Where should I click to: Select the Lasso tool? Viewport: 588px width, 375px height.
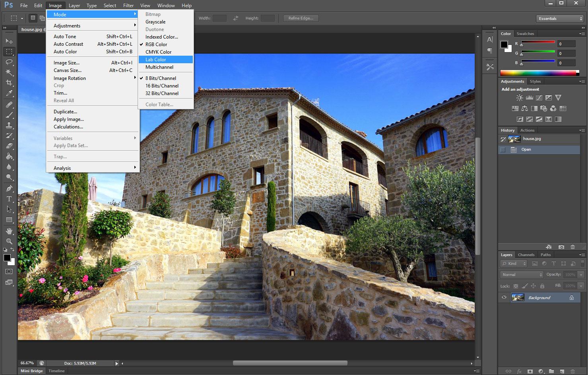pyautogui.click(x=9, y=62)
